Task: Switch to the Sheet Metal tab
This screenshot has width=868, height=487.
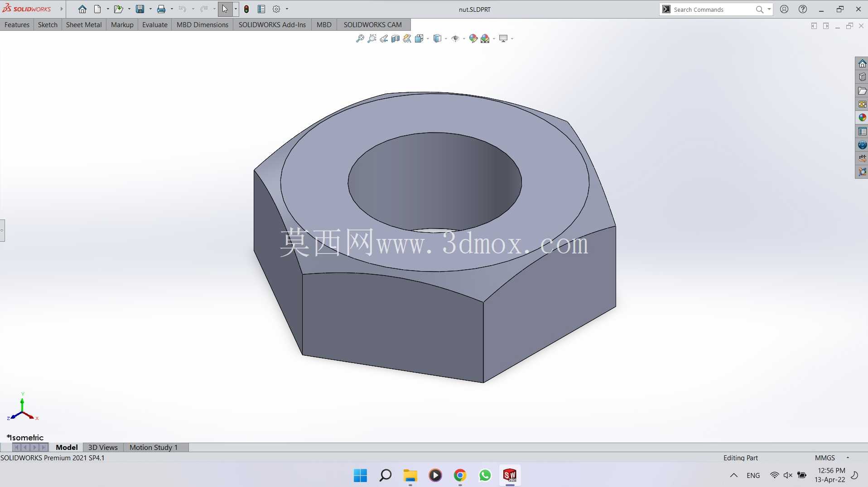Action: (84, 25)
